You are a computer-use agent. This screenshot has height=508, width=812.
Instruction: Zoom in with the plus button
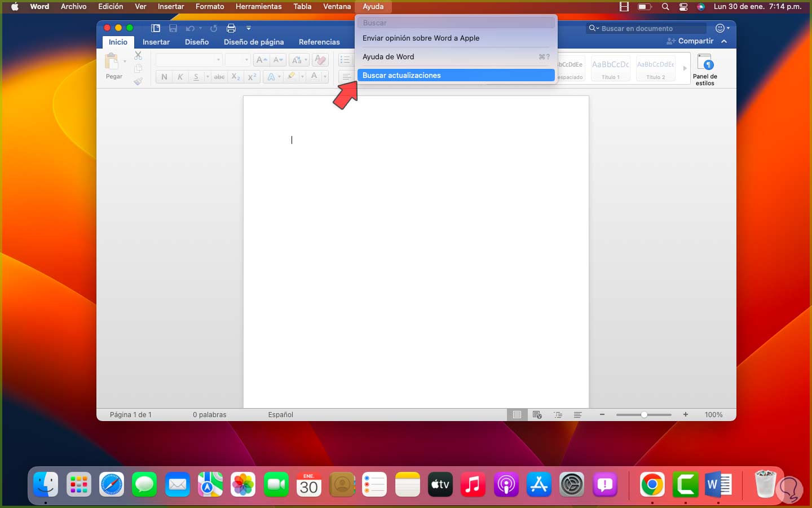[x=686, y=415]
